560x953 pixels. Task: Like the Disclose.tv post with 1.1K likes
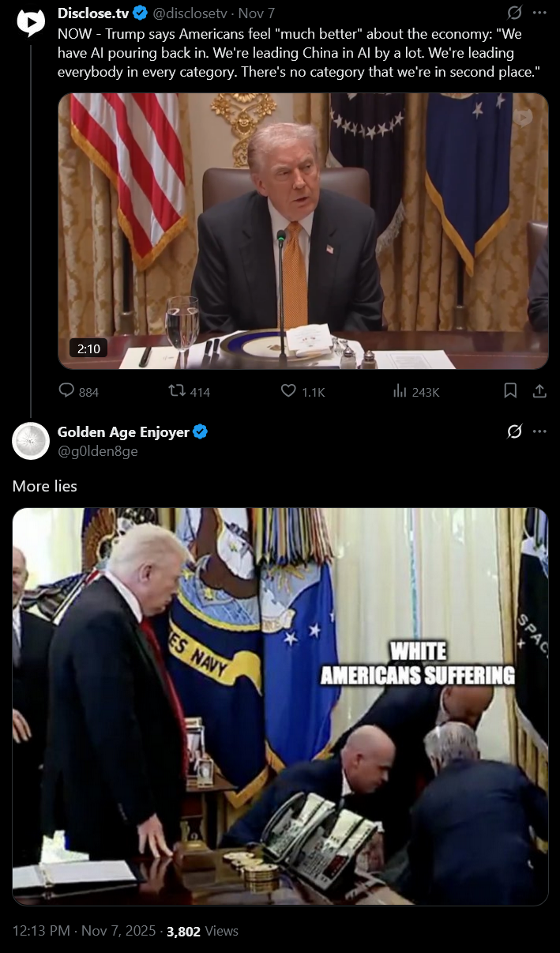click(303, 391)
